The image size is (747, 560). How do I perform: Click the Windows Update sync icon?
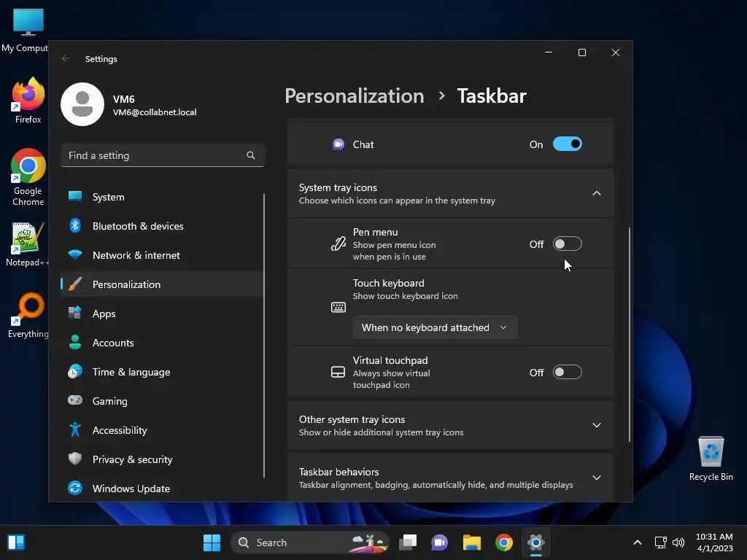pos(75,488)
